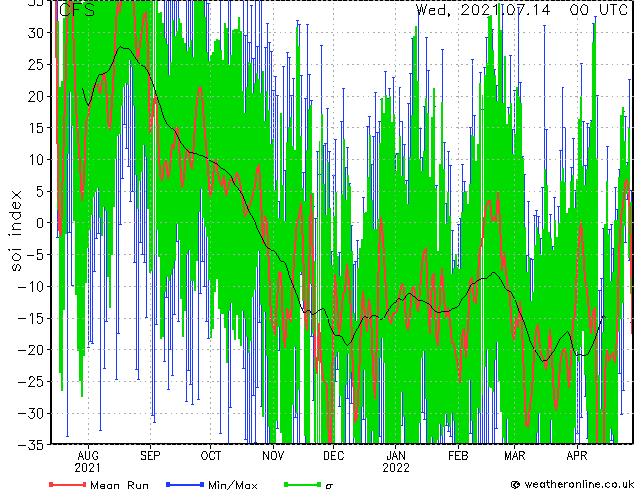Click the APR month axis label
This screenshot has width=634, height=490.
(x=577, y=456)
